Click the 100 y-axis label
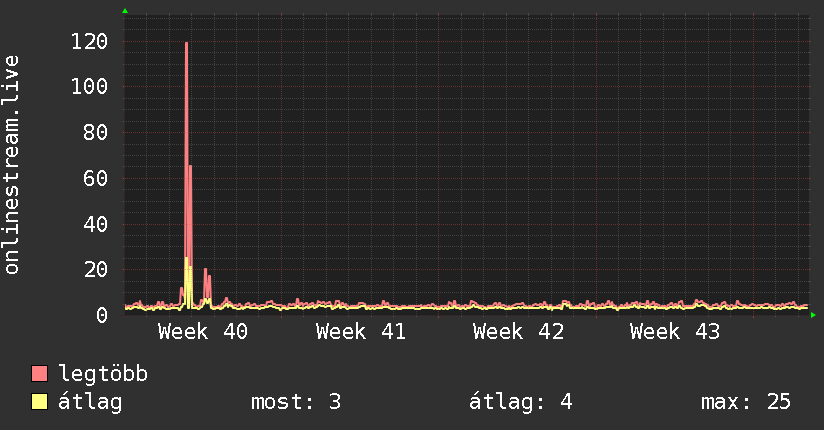Image resolution: width=824 pixels, height=430 pixels. [89, 86]
